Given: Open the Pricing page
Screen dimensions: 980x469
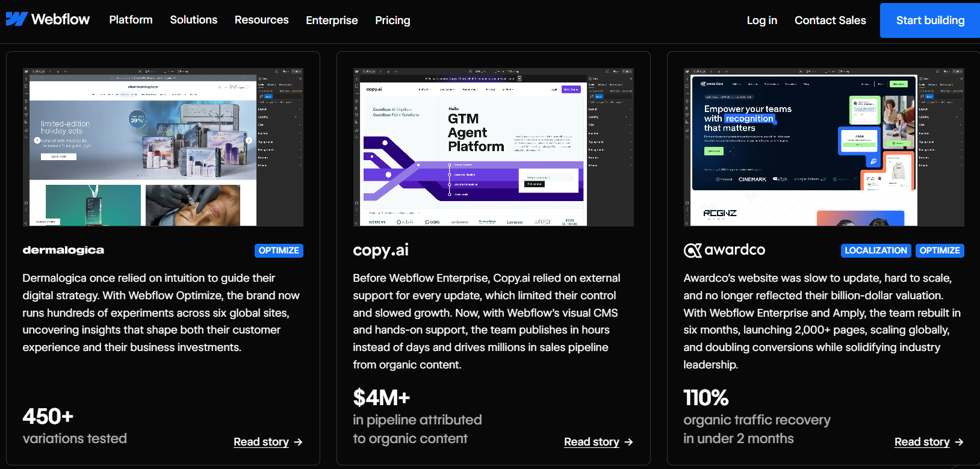Looking at the screenshot, I should tap(392, 20).
